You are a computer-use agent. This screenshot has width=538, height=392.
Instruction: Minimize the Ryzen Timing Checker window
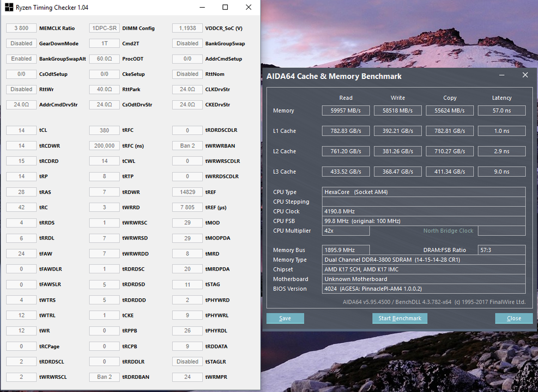coord(202,7)
